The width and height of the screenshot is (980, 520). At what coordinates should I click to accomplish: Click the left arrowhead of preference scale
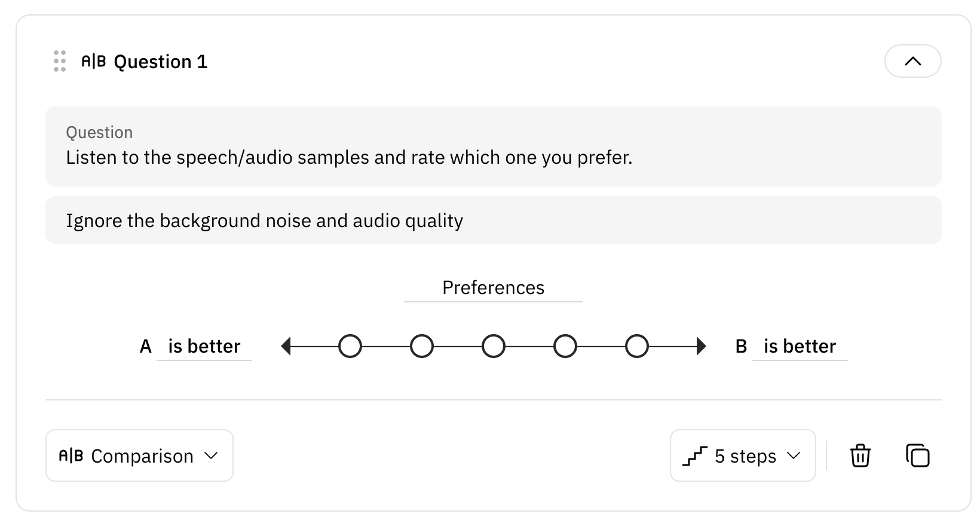click(x=286, y=346)
